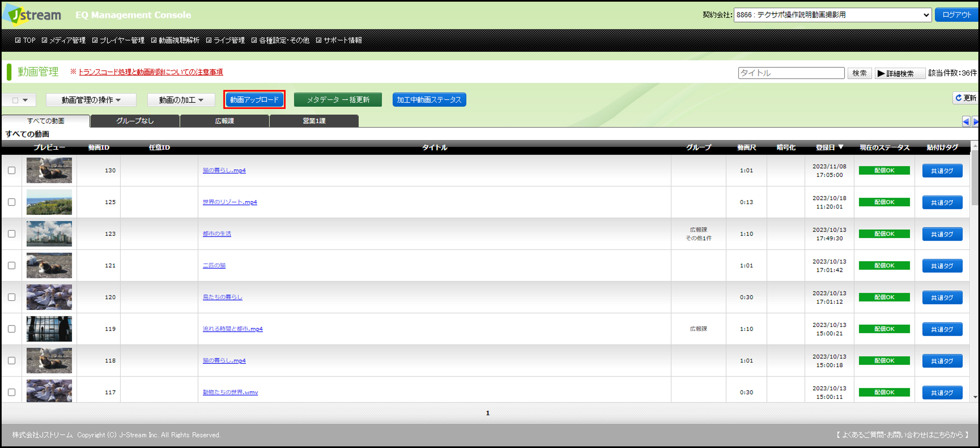Check the checkbox for video ID 121
This screenshot has width=980, height=448.
[12, 265]
